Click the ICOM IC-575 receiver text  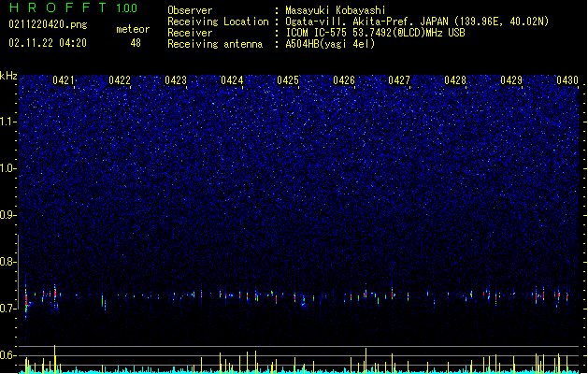coord(375,33)
